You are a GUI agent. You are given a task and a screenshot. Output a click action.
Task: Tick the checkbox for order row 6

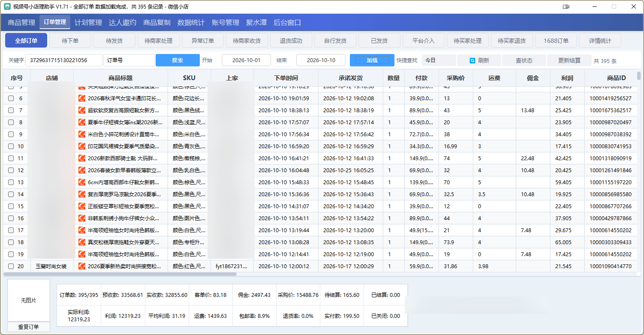coord(11,98)
